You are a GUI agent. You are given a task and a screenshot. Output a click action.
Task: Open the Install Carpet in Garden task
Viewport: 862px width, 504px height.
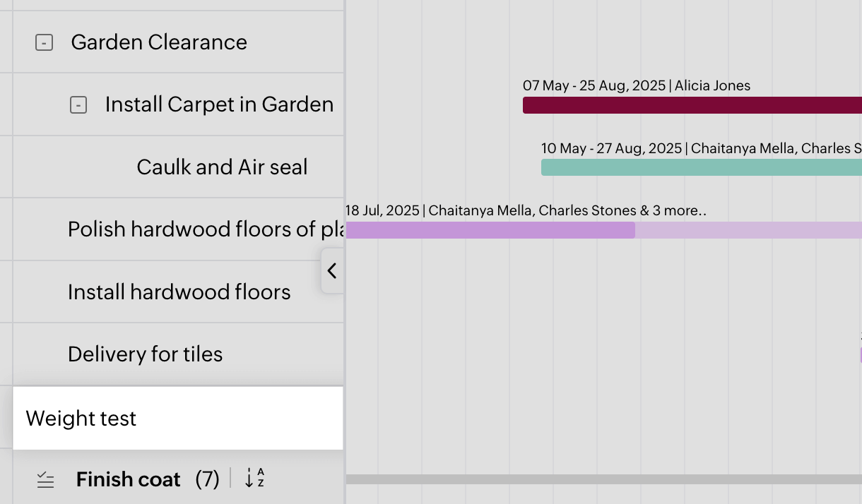click(219, 104)
